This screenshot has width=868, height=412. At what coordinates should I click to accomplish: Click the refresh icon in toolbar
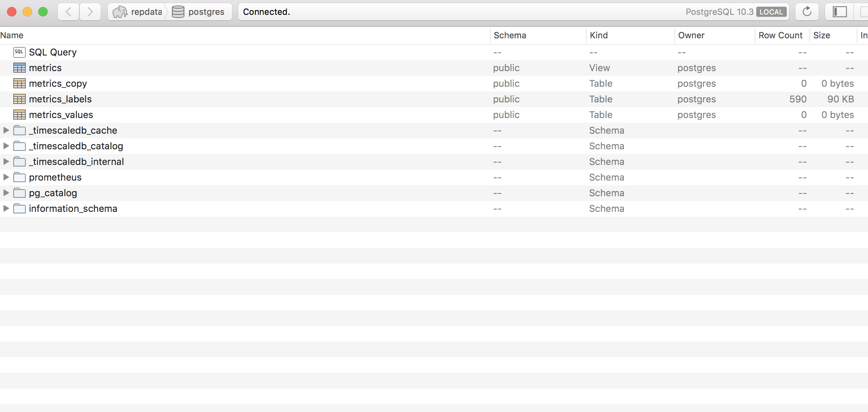[x=807, y=12]
